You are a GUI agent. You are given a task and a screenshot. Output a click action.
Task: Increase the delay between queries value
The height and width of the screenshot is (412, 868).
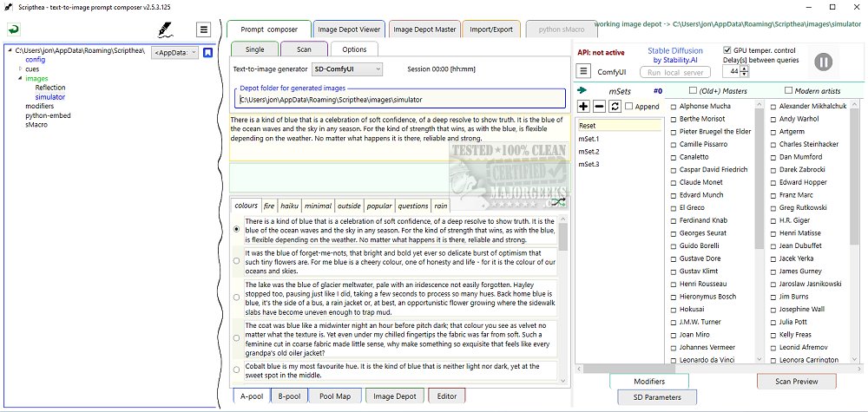point(744,69)
